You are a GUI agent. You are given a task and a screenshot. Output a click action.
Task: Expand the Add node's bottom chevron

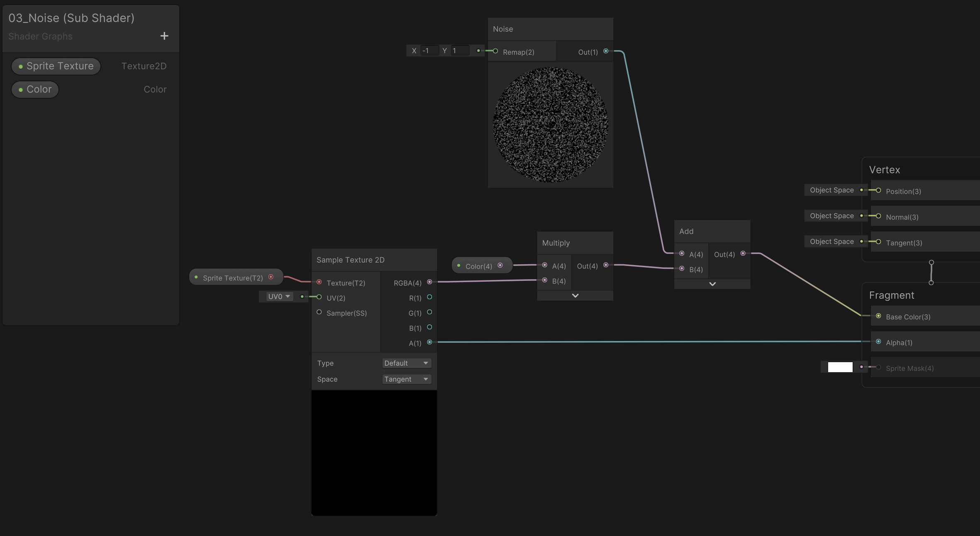click(712, 284)
